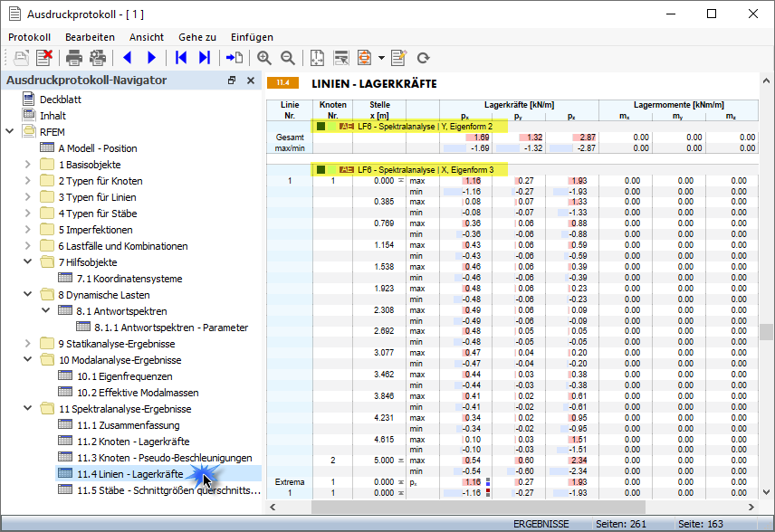Click the vertical scrollbar thumb of report
Viewport: 775px width, 532px height.
[767, 331]
